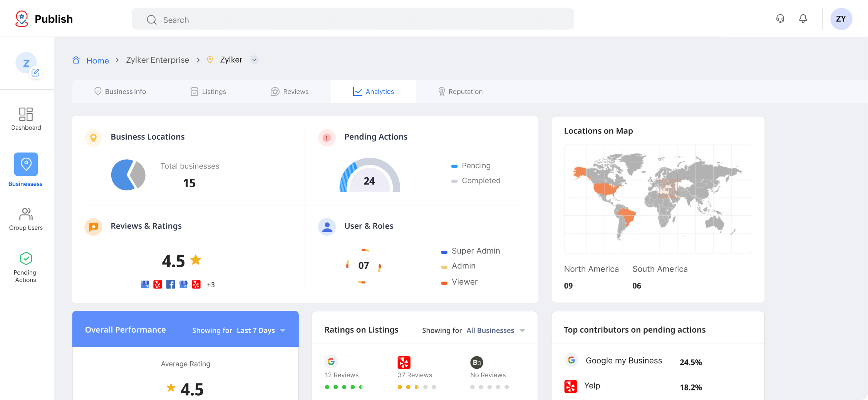868x400 pixels.
Task: Open Dashboard from the sidebar
Action: pyautogui.click(x=26, y=119)
